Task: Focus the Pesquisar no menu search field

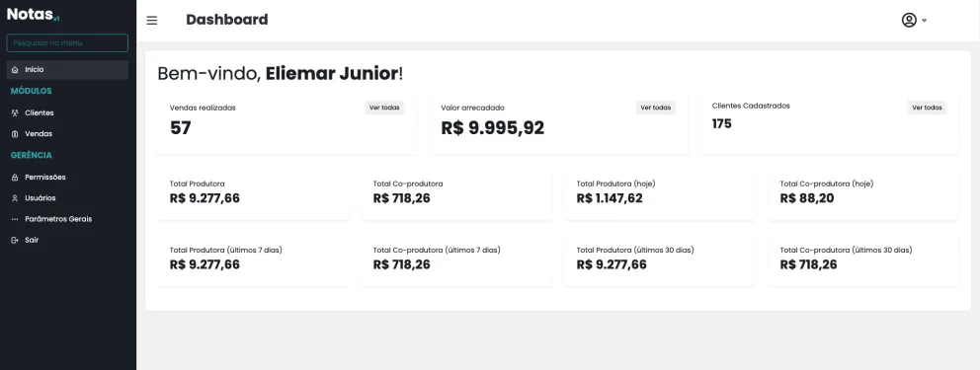Action: pos(67,43)
